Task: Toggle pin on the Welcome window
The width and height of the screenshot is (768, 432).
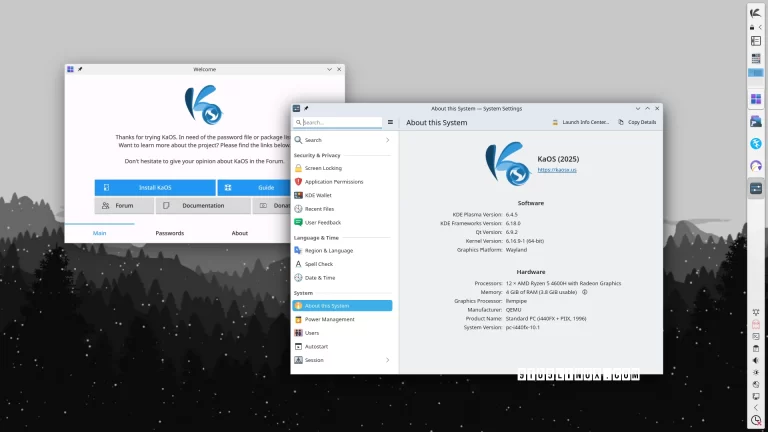Action: [80, 69]
